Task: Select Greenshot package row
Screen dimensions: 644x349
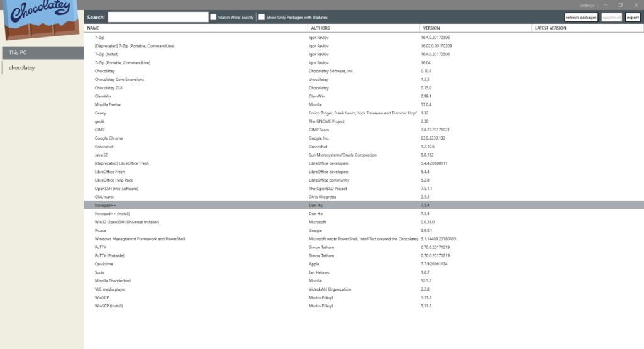Action: tap(364, 147)
